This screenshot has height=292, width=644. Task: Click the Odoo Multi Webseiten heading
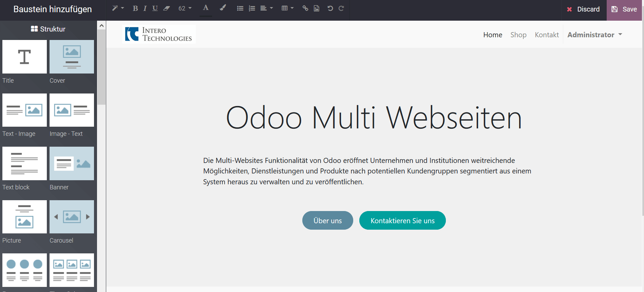pos(374,118)
